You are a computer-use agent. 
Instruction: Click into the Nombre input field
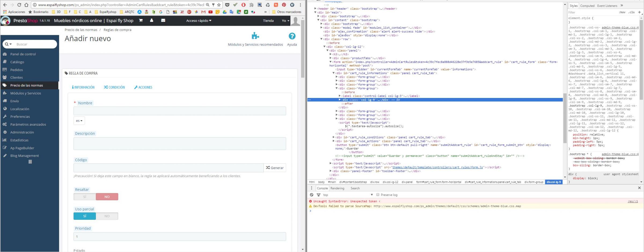coord(180,111)
